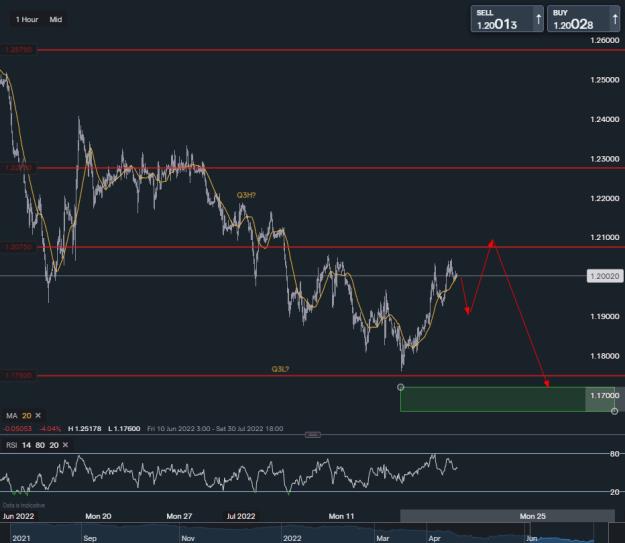Viewport: 625px width, 543px height.
Task: Click the SELL 1.20013 button
Action: pyautogui.click(x=507, y=19)
